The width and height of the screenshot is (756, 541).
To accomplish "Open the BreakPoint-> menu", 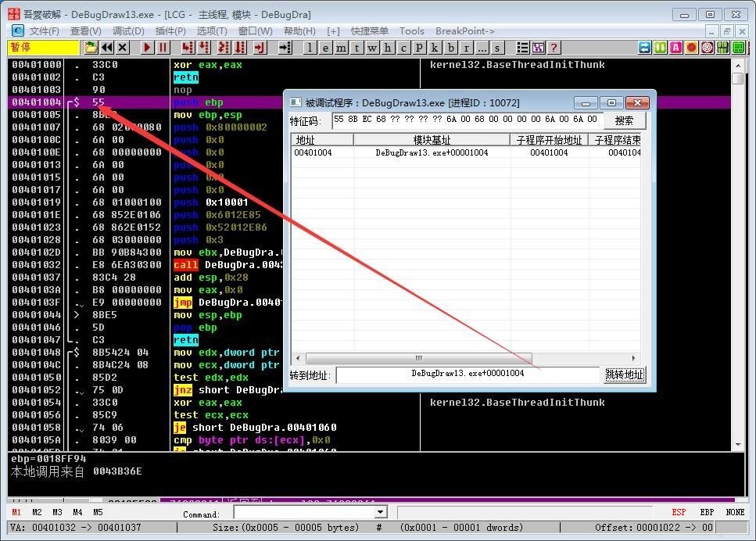I will click(465, 30).
